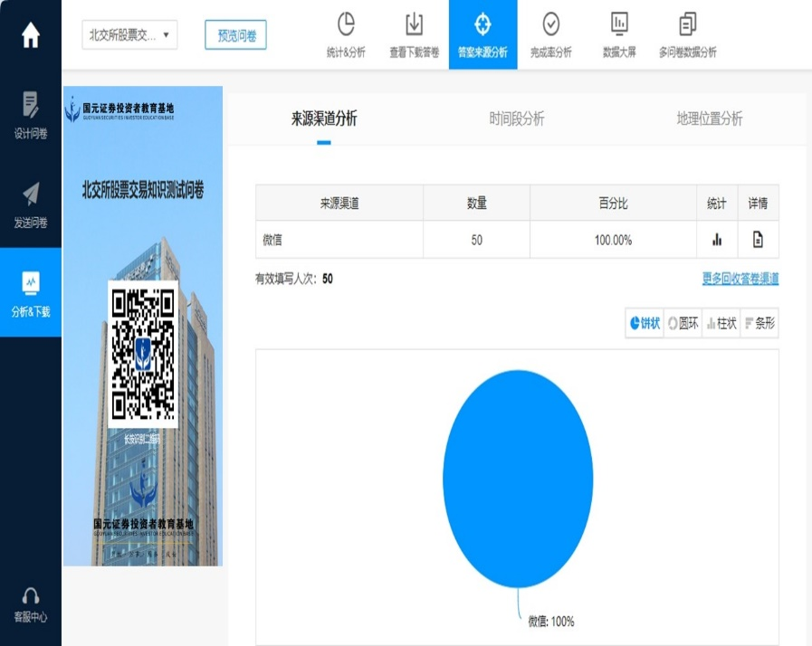Viewport: 812px width, 646px height.
Task: Open 查看下载答卷 in toolbar
Action: click(414, 35)
